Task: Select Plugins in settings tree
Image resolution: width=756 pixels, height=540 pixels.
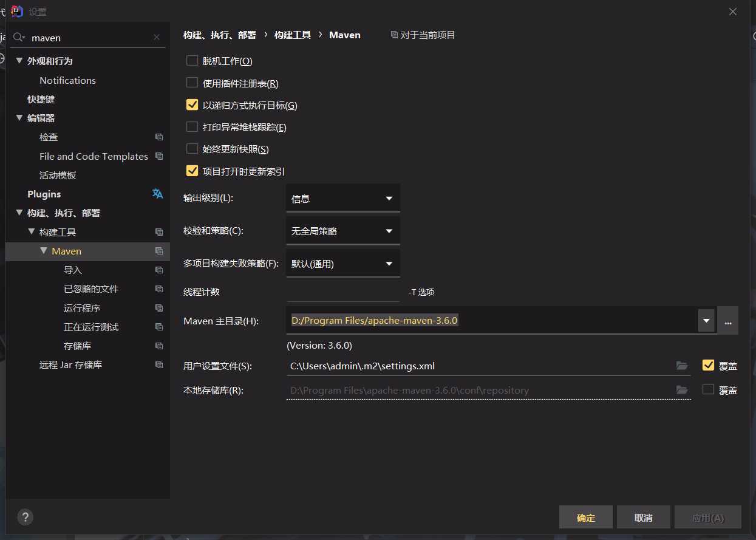Action: (x=44, y=194)
